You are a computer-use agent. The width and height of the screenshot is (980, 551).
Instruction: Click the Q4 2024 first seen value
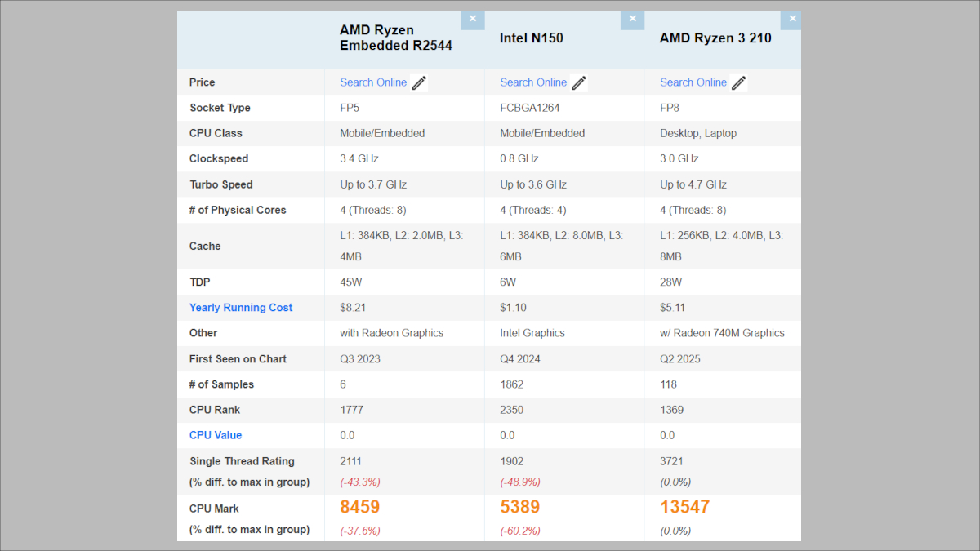(x=520, y=359)
